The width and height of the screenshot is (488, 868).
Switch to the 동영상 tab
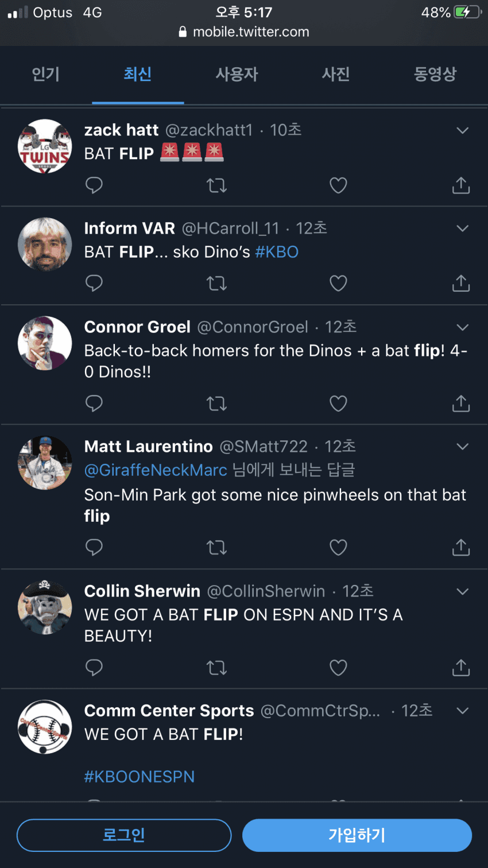[435, 74]
